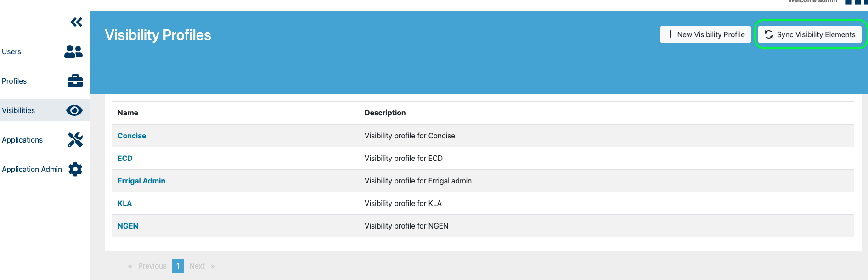Collapse the sidebar with double chevron

click(x=76, y=22)
